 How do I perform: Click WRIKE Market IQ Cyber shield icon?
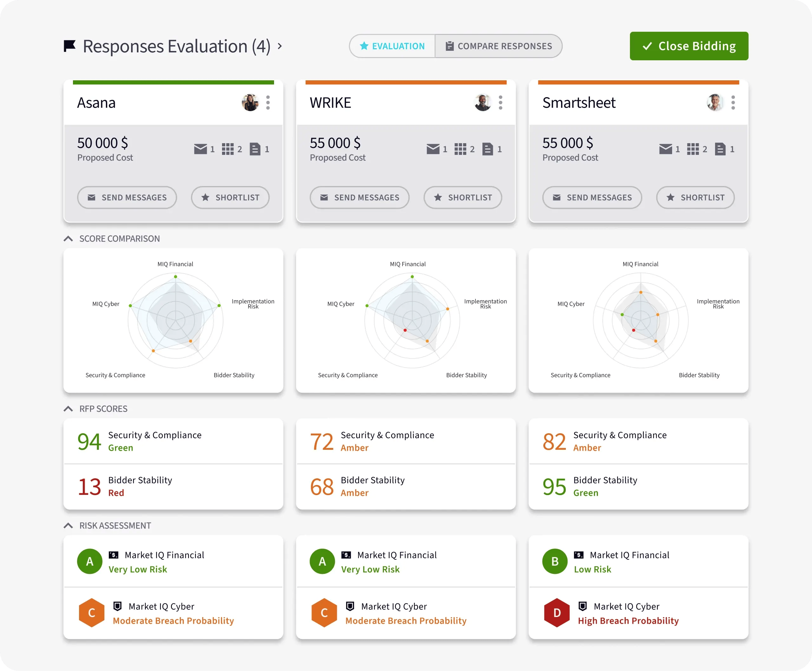tap(350, 606)
